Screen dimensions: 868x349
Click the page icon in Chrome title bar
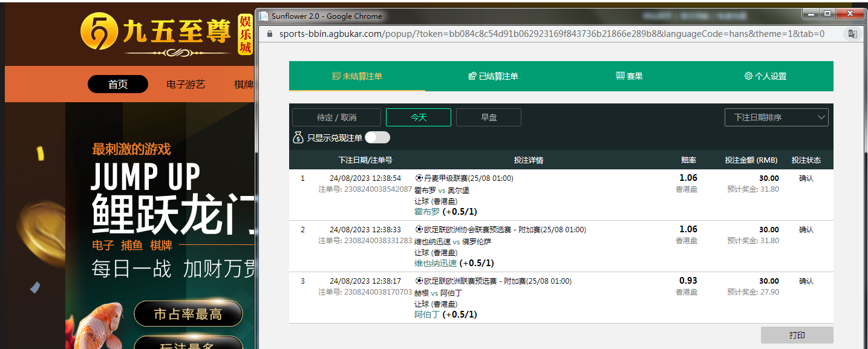tap(264, 16)
